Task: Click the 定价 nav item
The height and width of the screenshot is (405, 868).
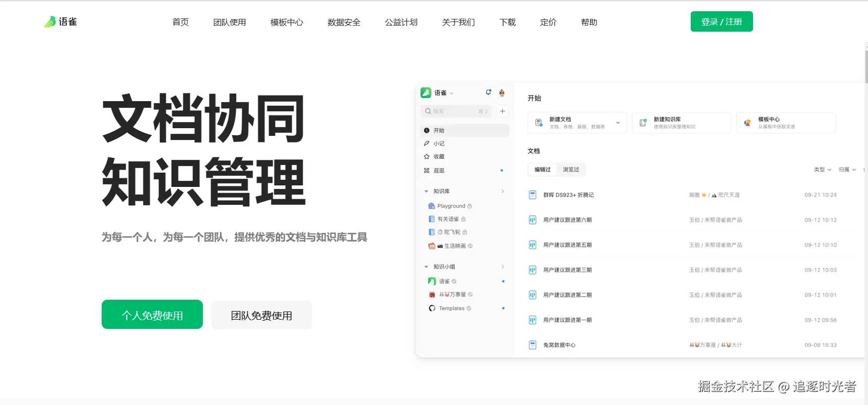Action: click(548, 22)
